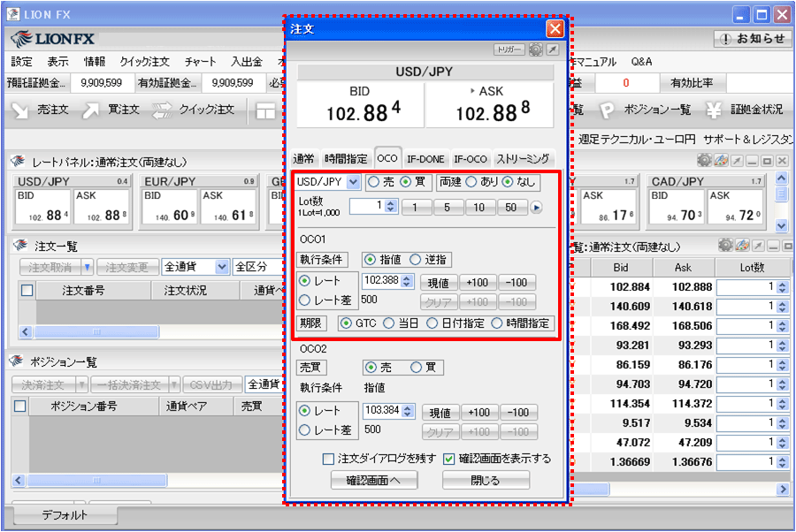Image resolution: width=796 pixels, height=532 pixels.
Task: Close the rate panel above CAD/JPY
Action: click(783, 161)
